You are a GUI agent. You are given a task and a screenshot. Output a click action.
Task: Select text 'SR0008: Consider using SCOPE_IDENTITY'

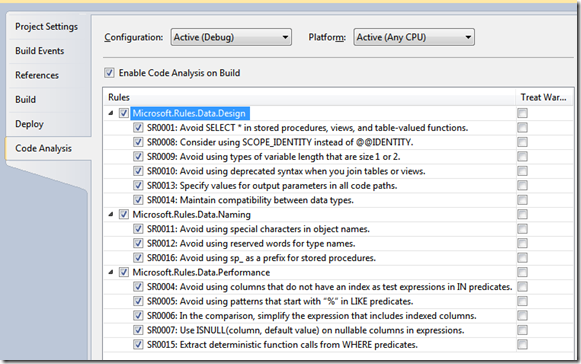point(229,142)
